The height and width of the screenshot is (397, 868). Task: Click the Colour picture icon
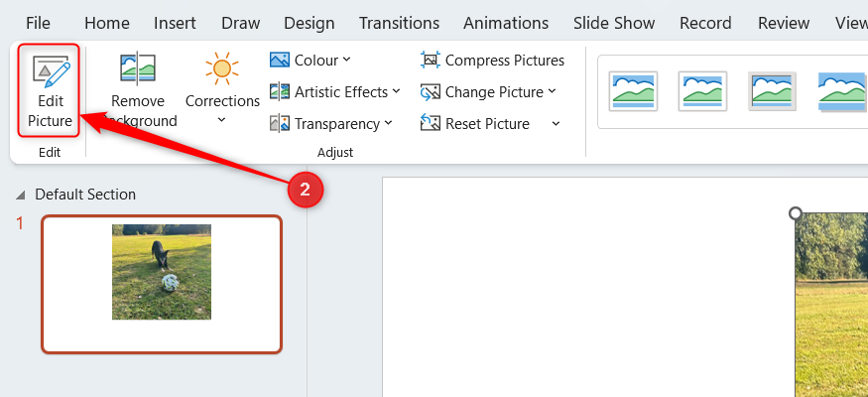tap(280, 60)
